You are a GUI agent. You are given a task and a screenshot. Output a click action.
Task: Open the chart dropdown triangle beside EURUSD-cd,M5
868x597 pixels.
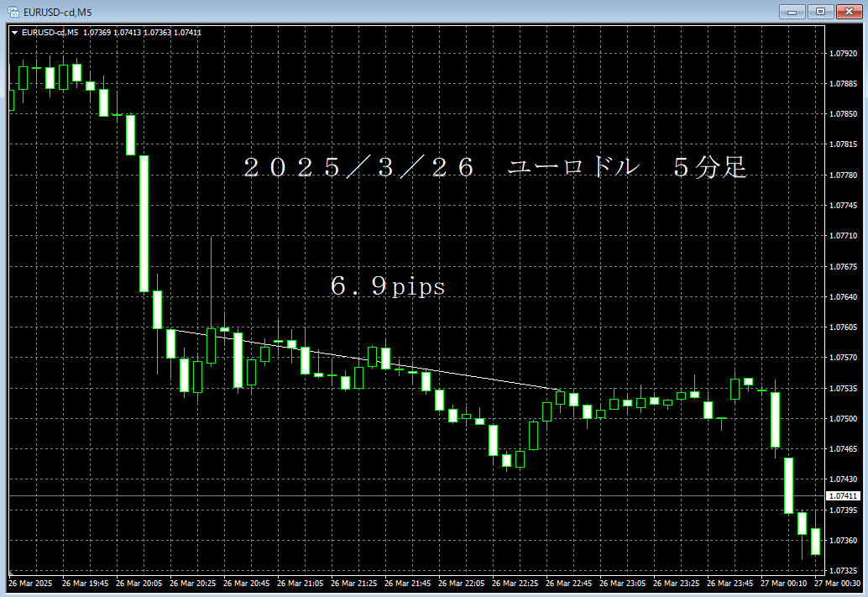[14, 33]
